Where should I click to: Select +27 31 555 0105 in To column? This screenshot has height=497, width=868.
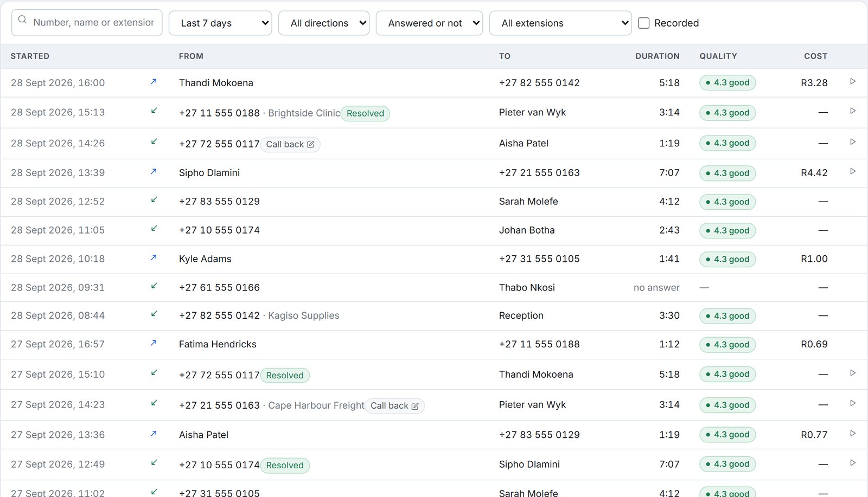click(x=539, y=259)
